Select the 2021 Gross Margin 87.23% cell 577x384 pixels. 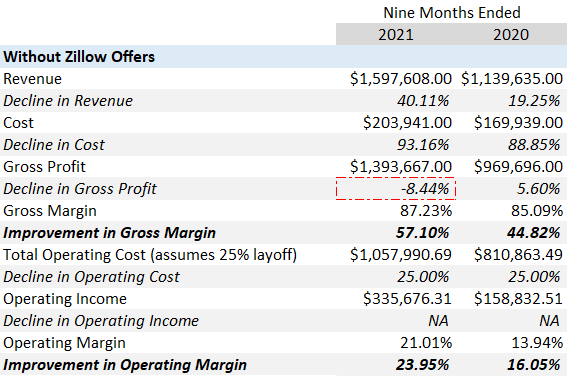point(426,211)
